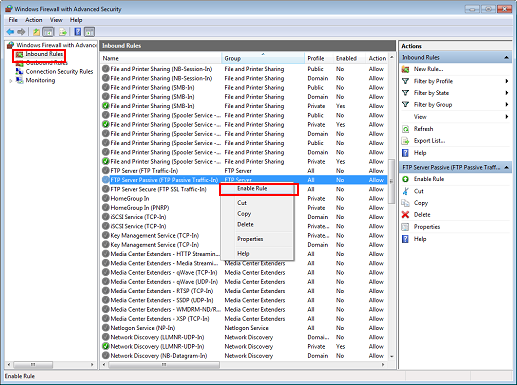
Task: Click the New Rule icon in Actions
Action: (405, 69)
